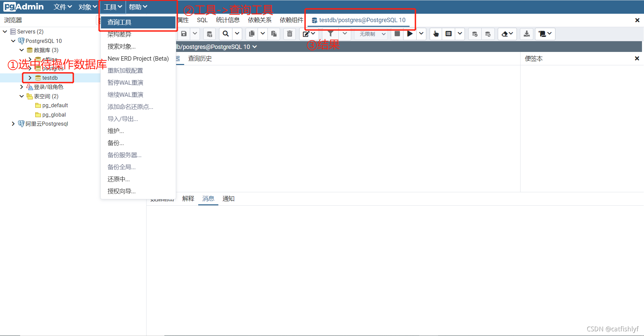Download the query results
644x336 pixels.
pos(526,34)
